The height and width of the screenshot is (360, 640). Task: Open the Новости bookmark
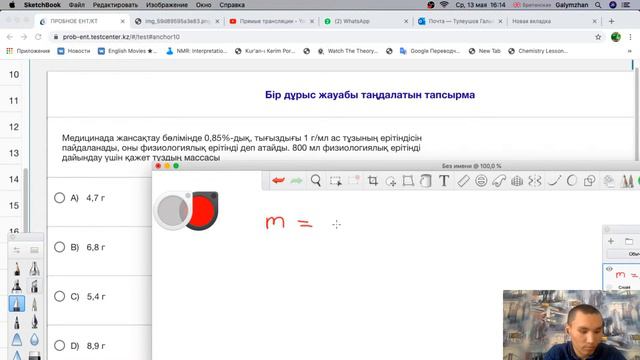click(x=74, y=51)
